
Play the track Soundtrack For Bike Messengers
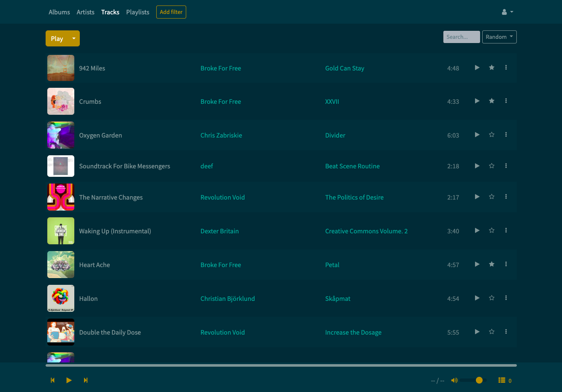pos(477,166)
